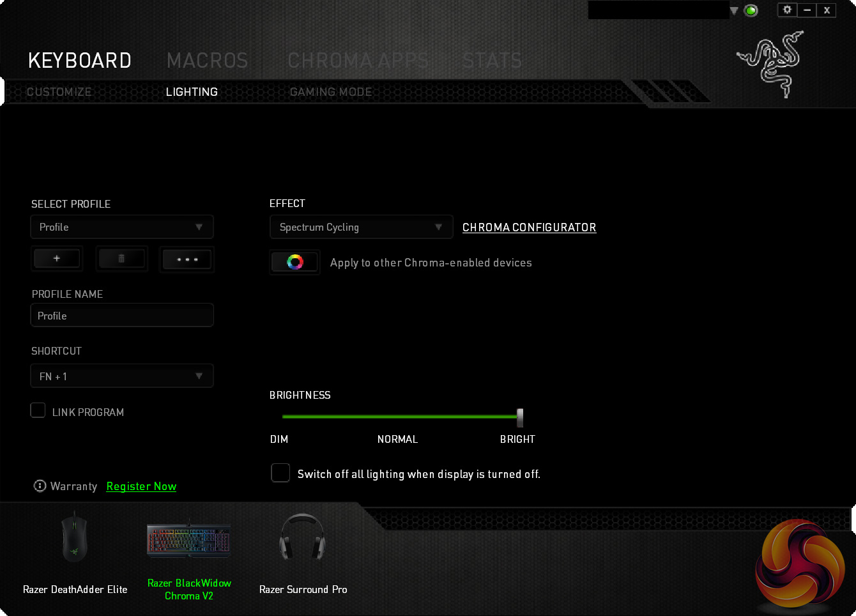
Task: Go to the Stats tab
Action: pyautogui.click(x=492, y=61)
